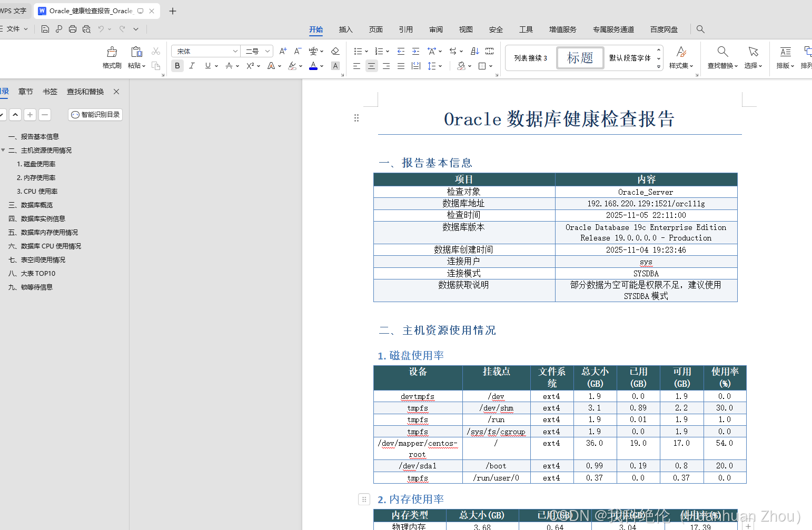This screenshot has height=530, width=812.
Task: Enable left text alignment
Action: tap(357, 66)
